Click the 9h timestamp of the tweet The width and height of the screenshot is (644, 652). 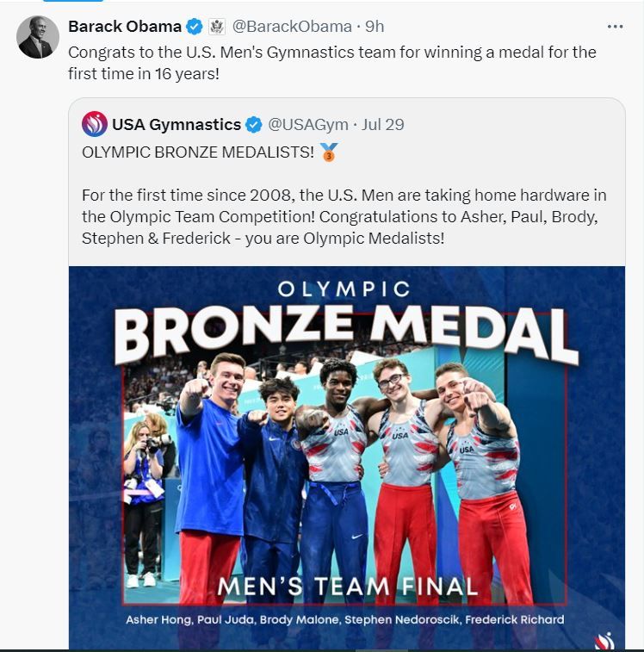(x=375, y=27)
